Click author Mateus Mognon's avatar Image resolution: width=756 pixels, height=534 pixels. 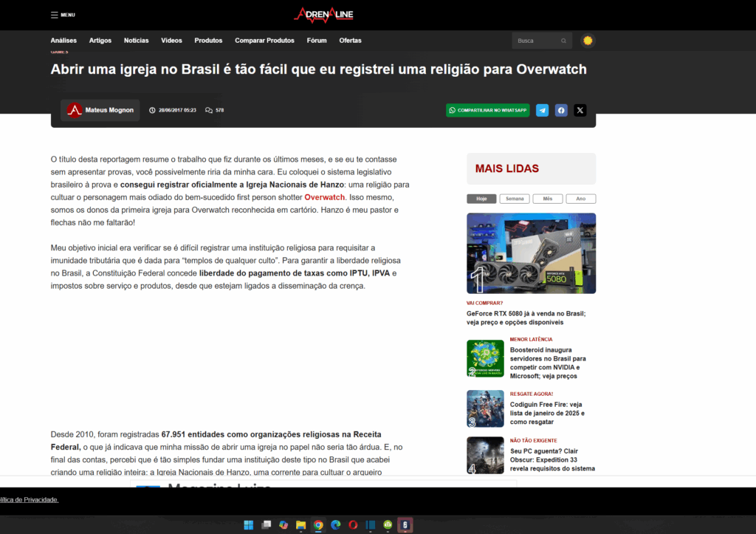74,110
